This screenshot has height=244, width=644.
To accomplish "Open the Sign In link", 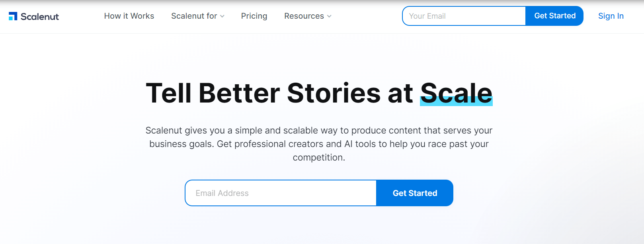I will tap(611, 16).
